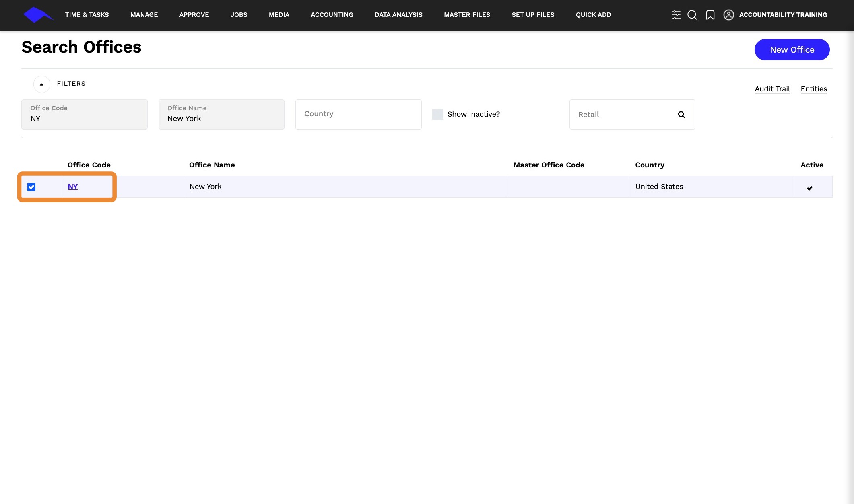
Task: Open the bookmarks icon
Action: coord(710,15)
